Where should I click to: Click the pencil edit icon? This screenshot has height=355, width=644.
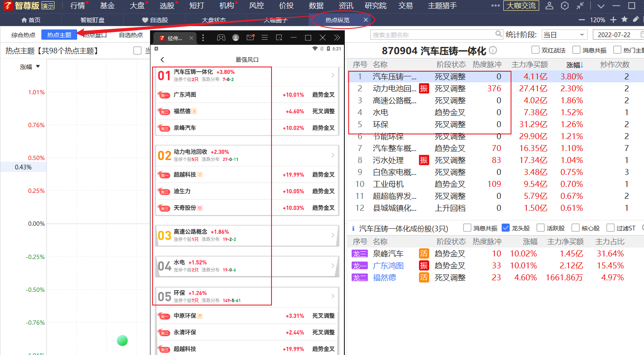(636, 19)
